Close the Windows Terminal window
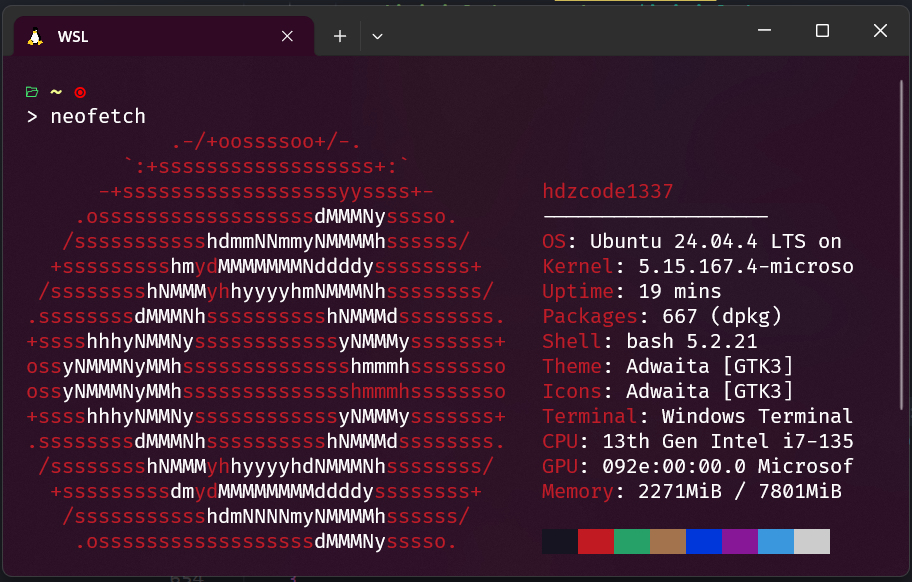Image resolution: width=912 pixels, height=582 pixels. tap(881, 30)
